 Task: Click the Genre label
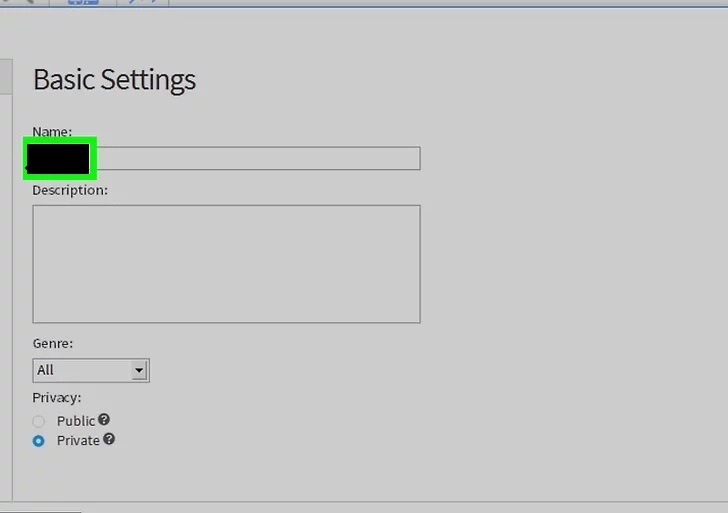click(x=53, y=344)
